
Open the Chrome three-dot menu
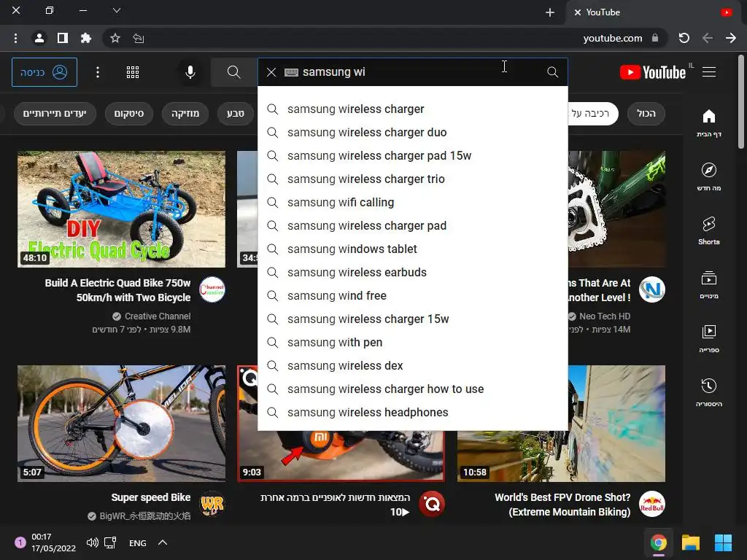[x=16, y=38]
